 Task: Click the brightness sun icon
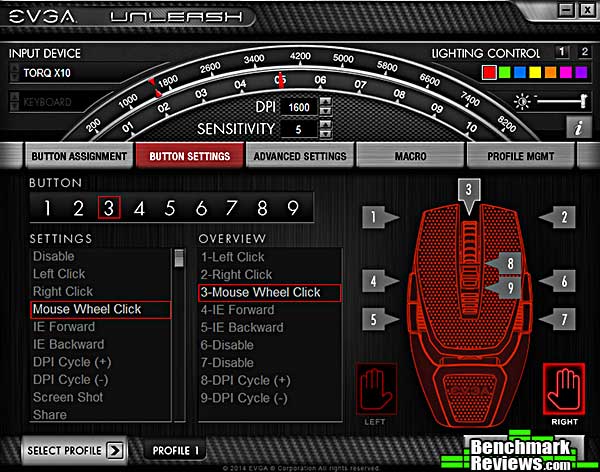coord(520,102)
